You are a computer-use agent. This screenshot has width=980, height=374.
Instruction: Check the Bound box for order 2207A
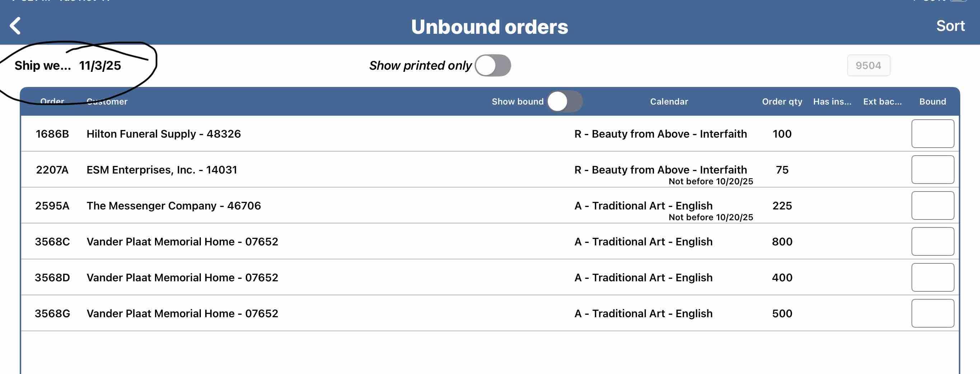(932, 170)
